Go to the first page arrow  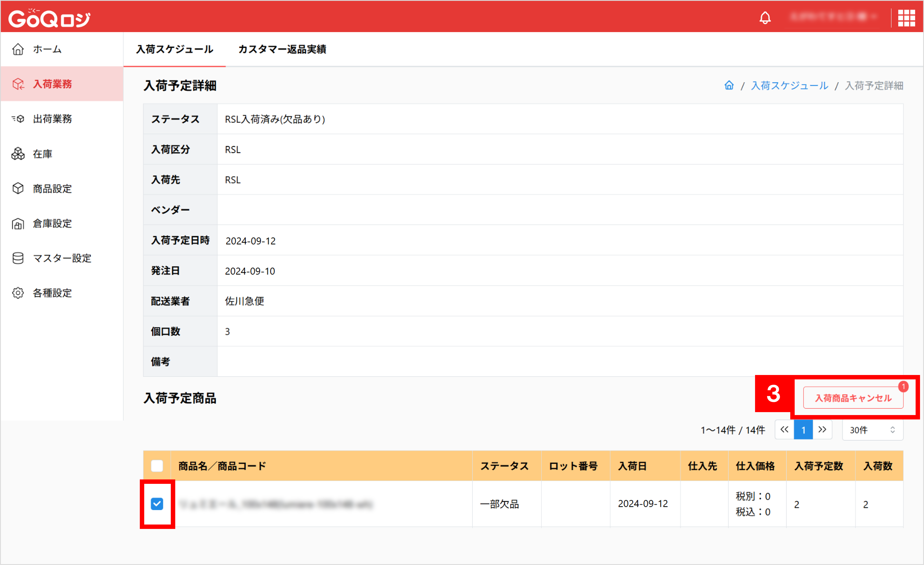(784, 430)
